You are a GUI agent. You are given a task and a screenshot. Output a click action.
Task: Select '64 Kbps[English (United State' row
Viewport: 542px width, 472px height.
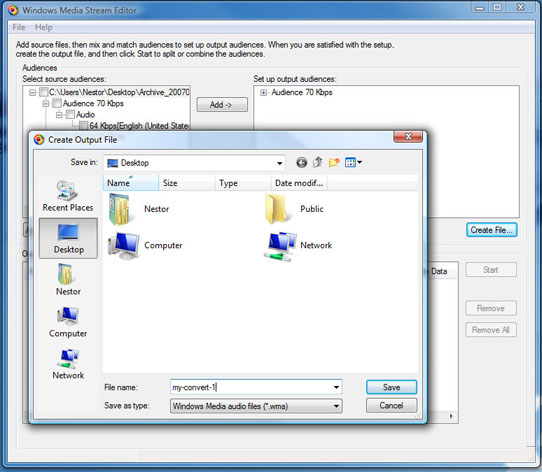[x=139, y=126]
